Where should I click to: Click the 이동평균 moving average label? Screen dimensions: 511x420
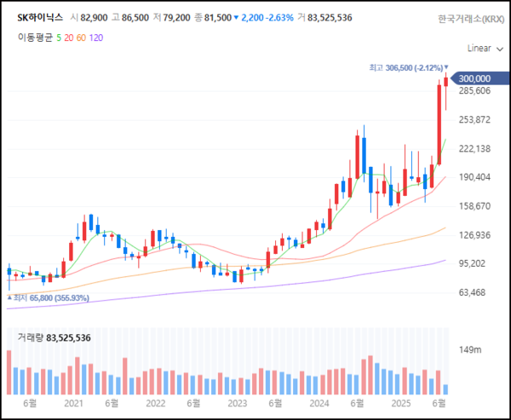[x=37, y=37]
